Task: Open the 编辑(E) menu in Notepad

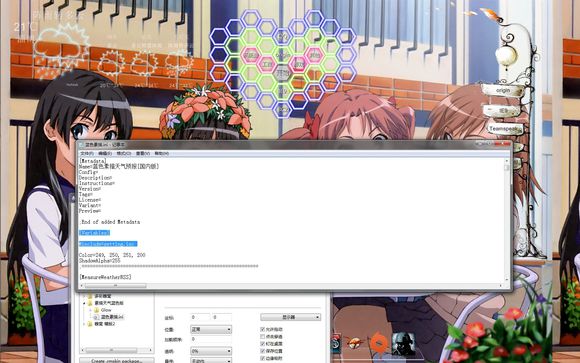Action: coord(105,153)
